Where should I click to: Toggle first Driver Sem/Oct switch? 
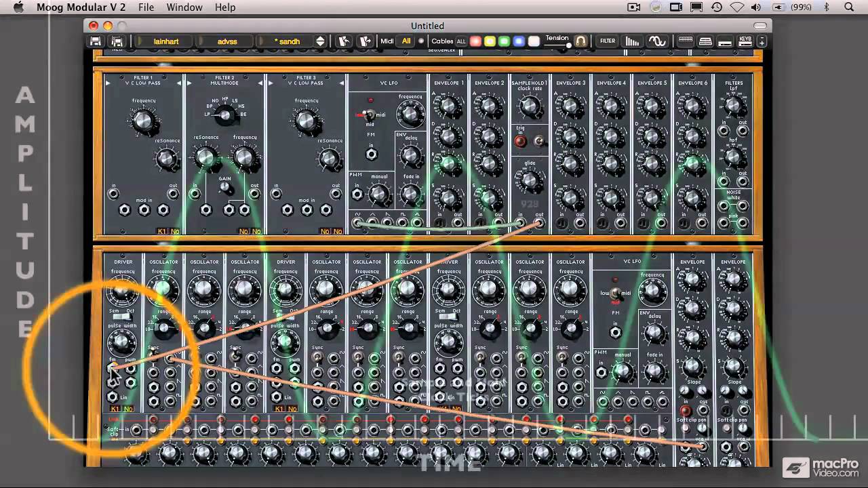(122, 317)
